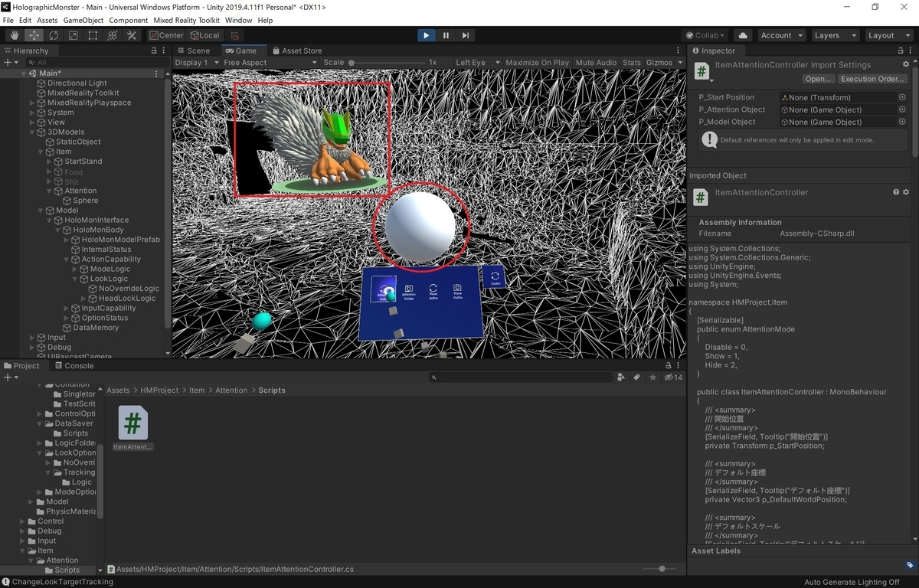Image resolution: width=919 pixels, height=588 pixels.
Task: Click the Open... button in Inspector
Action: pos(818,79)
